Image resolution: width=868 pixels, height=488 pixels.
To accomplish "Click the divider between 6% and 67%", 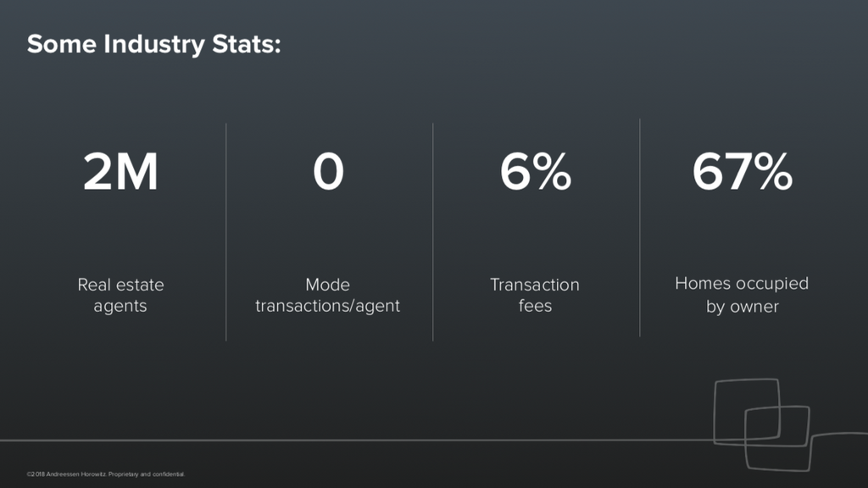I will 640,229.
